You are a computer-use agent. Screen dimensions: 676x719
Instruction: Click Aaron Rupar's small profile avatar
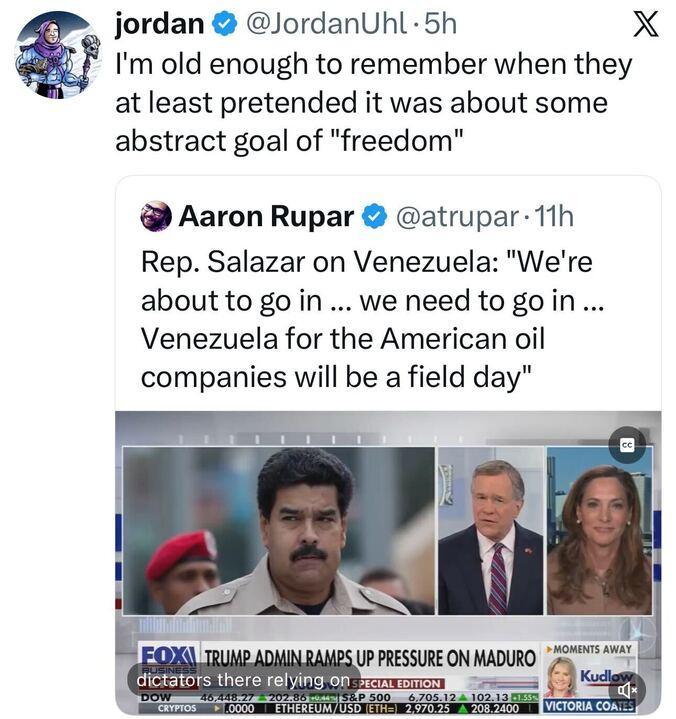pos(155,215)
